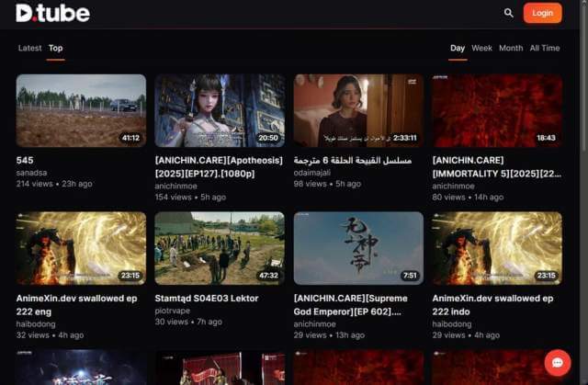Filter top videos by Day
588x385 pixels.
[x=458, y=48]
